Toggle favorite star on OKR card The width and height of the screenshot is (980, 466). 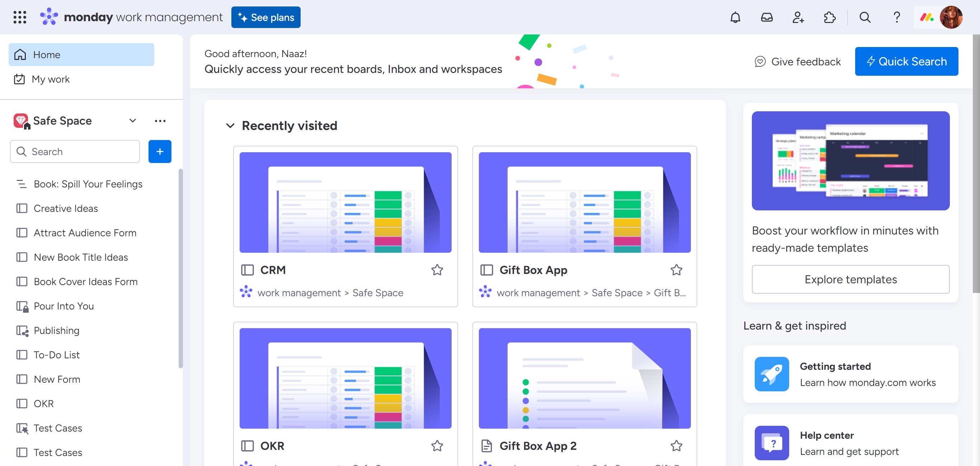click(x=437, y=446)
